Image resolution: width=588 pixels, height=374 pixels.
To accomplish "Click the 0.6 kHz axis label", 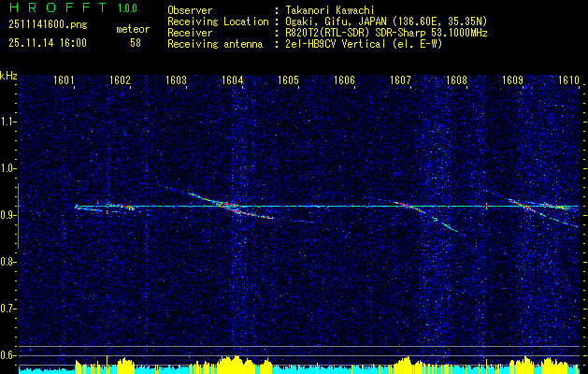I will pyautogui.click(x=7, y=355).
